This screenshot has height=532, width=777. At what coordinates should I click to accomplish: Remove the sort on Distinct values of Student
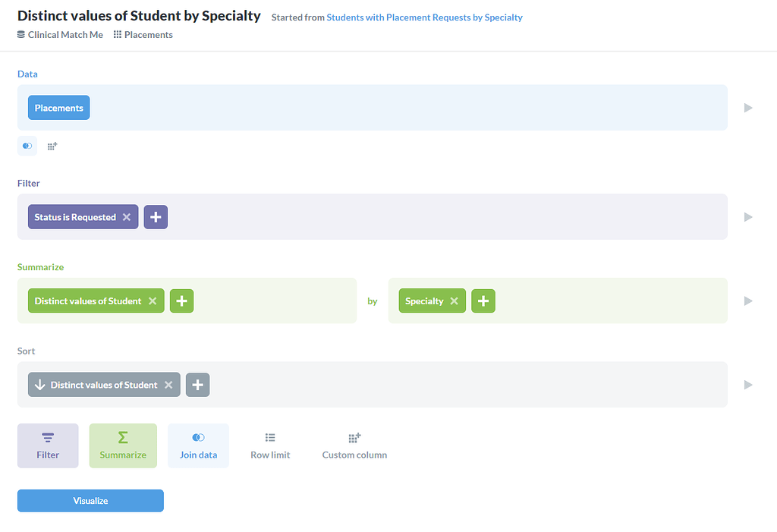[x=168, y=385]
